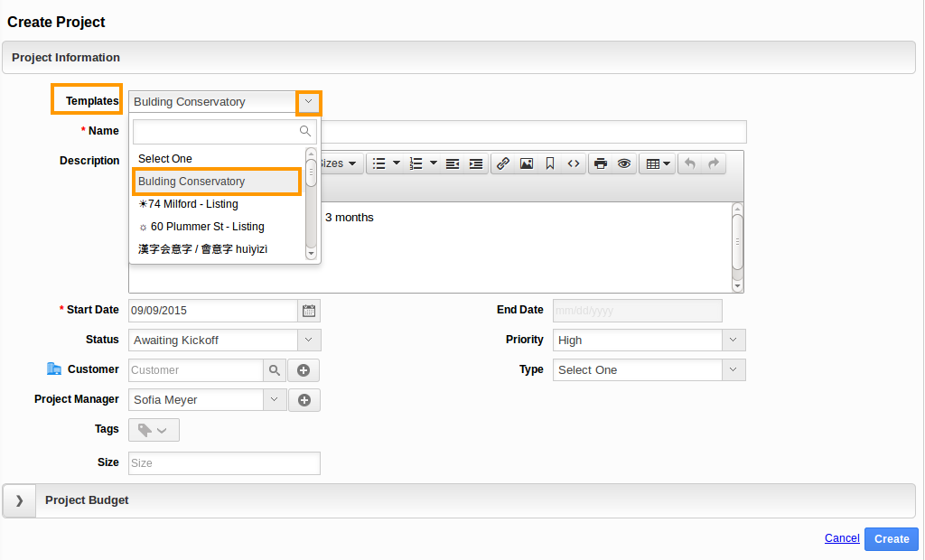Viewport: 925px width, 560px height.
Task: Click the increase indent icon
Action: tap(476, 163)
